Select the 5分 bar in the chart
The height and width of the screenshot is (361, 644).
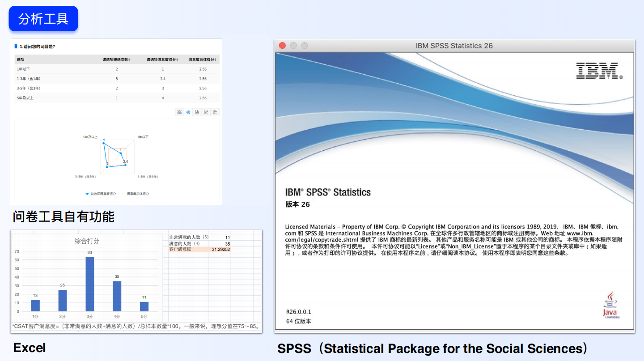pyautogui.click(x=144, y=306)
